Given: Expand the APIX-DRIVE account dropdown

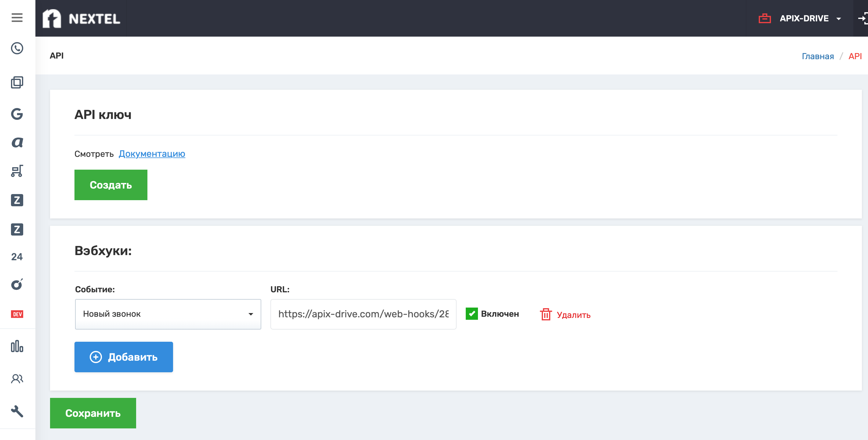Looking at the screenshot, I should 810,18.
